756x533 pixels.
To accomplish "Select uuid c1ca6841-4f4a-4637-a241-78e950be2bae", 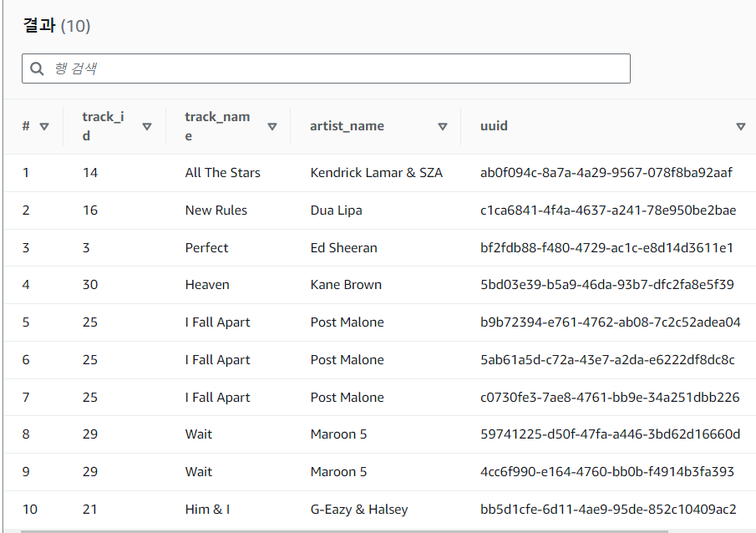I will 608,211.
